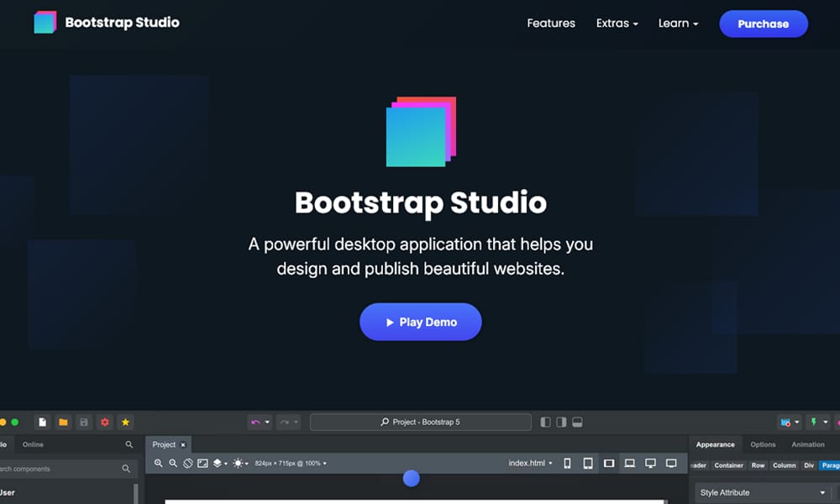Click the large stacked-squares hero logo
840x504 pixels.
tap(421, 132)
